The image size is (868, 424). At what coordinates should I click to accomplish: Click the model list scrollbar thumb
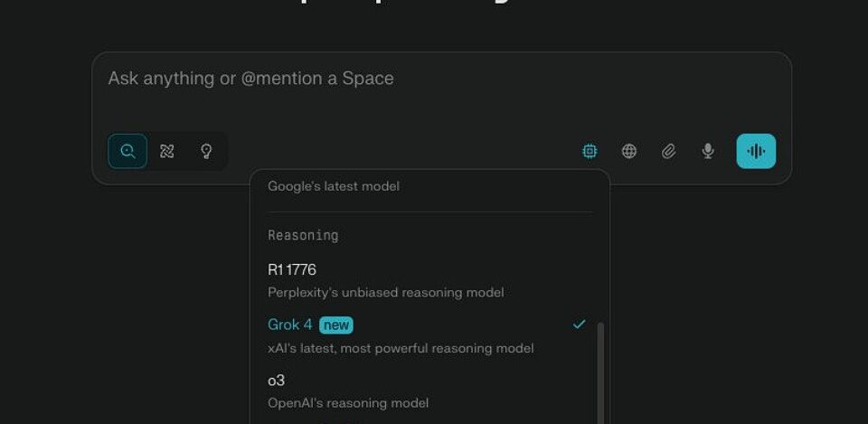click(x=600, y=373)
